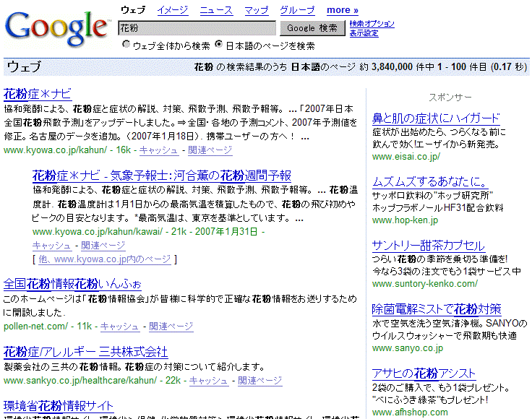The image size is (532, 419).
Task: Open the ニュース search tab
Action: point(216,10)
